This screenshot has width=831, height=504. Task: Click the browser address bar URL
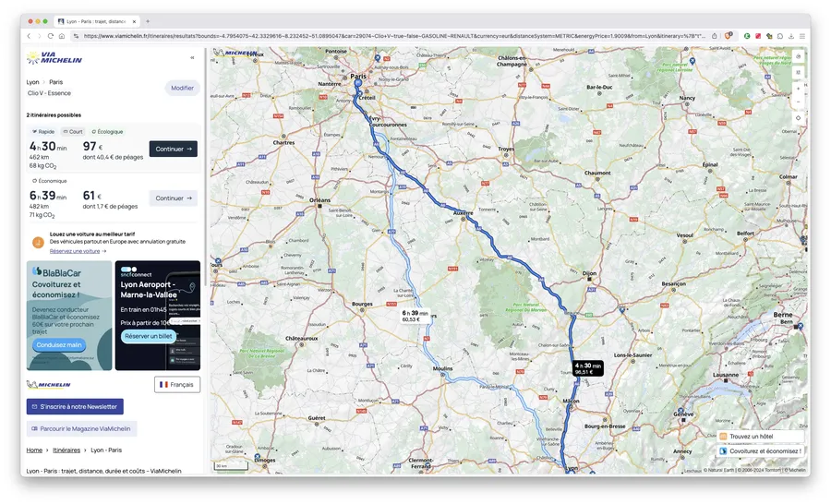pos(394,36)
